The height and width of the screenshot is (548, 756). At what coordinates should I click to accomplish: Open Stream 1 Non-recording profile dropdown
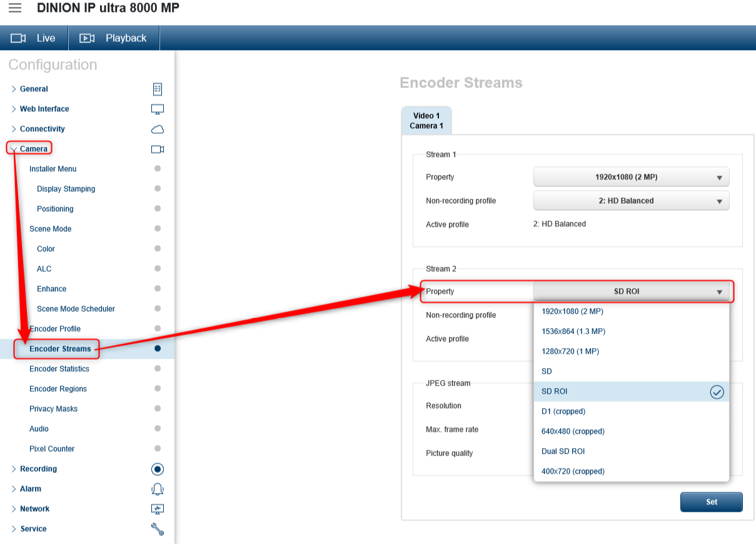tap(631, 201)
